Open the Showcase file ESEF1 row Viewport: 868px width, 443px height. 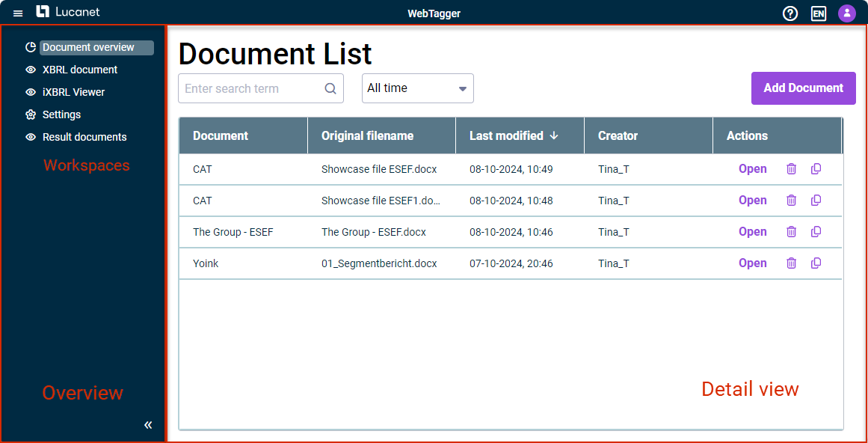[753, 201]
